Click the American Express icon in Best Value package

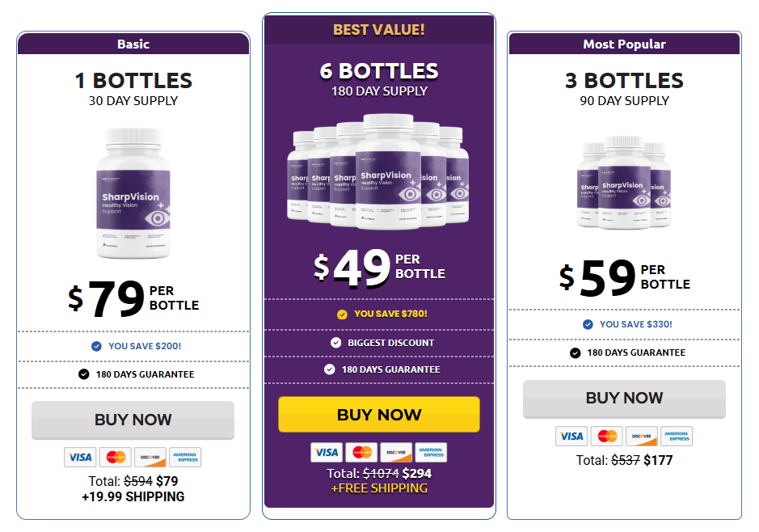[x=431, y=452]
